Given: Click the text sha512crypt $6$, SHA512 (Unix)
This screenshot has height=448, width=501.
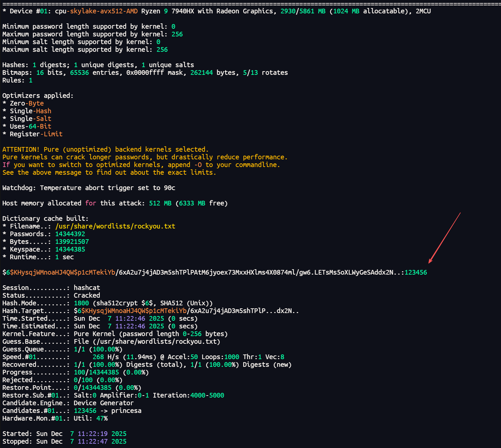Looking at the screenshot, I should 152,303.
